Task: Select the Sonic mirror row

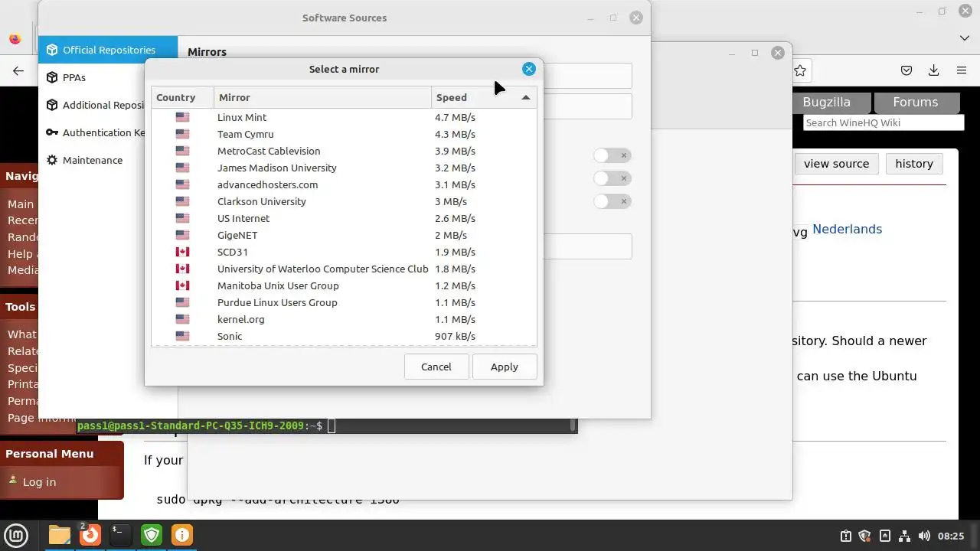Action: [x=344, y=336]
